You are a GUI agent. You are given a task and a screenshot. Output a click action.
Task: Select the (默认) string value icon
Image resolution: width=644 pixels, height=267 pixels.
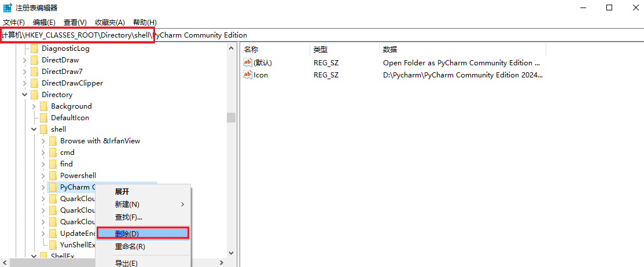tap(248, 62)
